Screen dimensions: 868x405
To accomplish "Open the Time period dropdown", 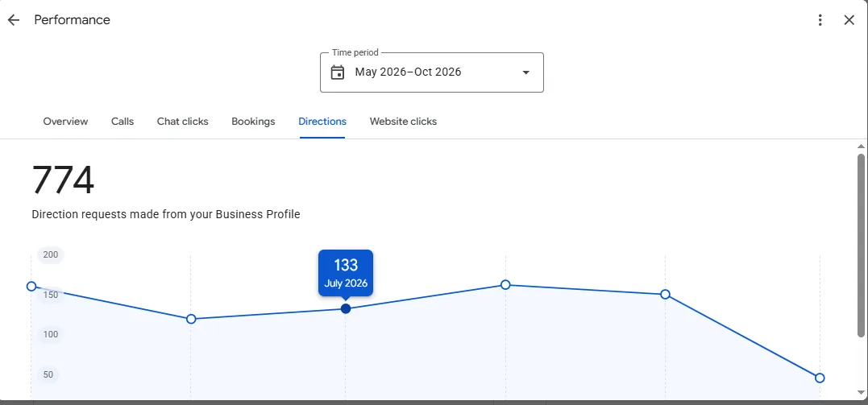I will (x=432, y=72).
